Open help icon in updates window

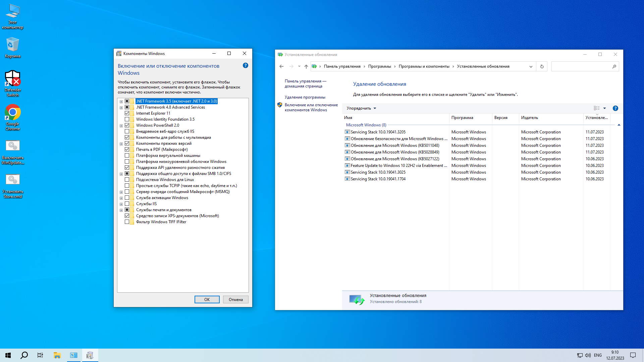click(615, 108)
